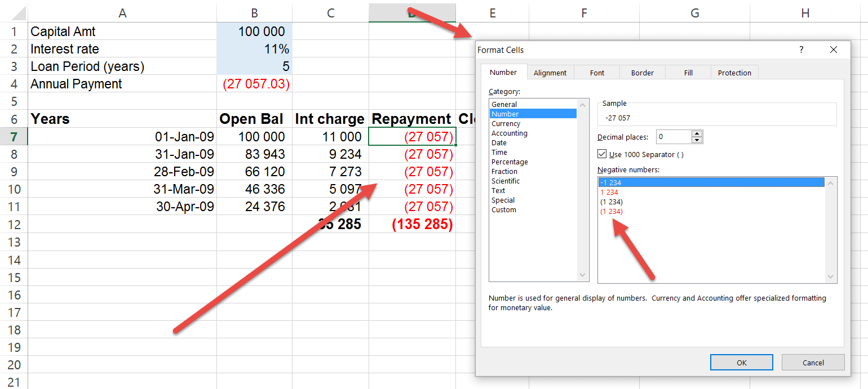Select the 01-Jan-09 date cell
This screenshot has height=389, width=868.
[x=122, y=136]
